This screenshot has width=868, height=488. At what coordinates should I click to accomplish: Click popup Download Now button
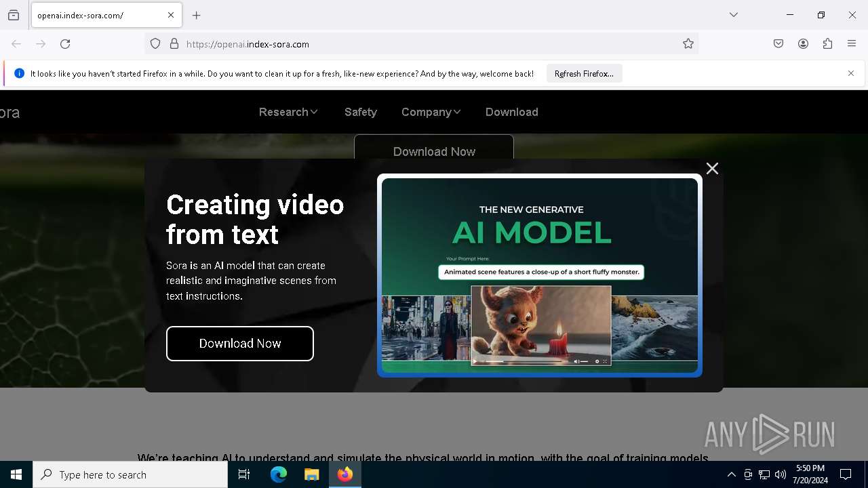[240, 344]
